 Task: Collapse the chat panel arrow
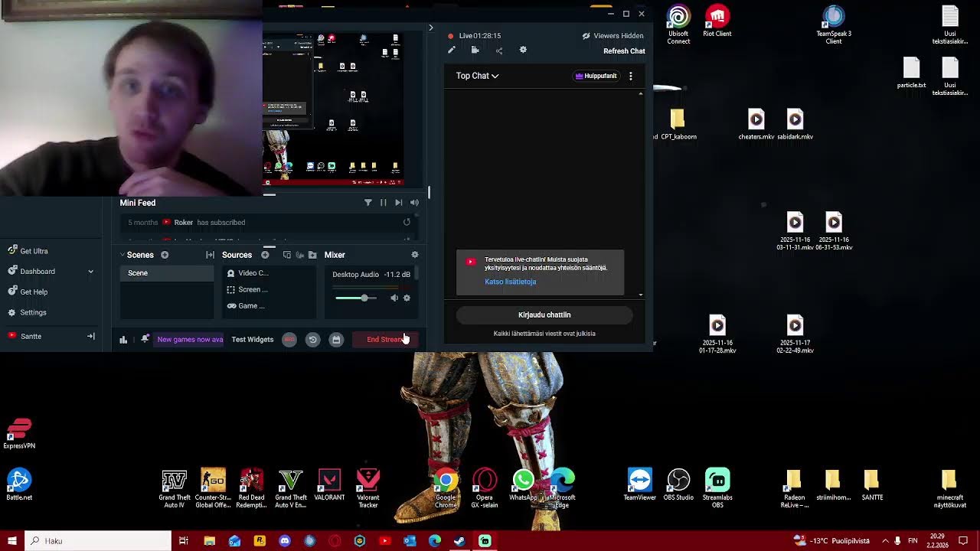pos(430,28)
